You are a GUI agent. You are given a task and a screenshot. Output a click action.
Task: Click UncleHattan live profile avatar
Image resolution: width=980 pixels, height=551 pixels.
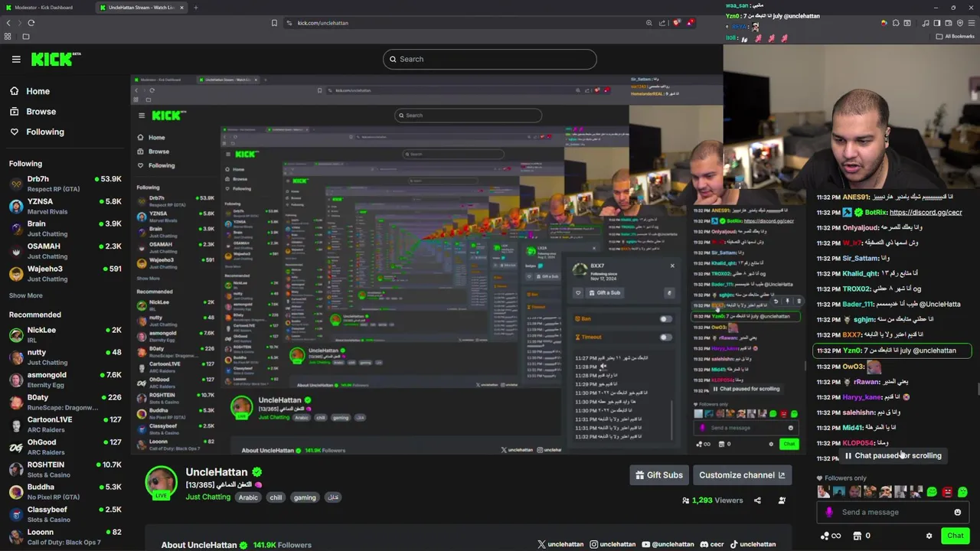[x=161, y=482]
